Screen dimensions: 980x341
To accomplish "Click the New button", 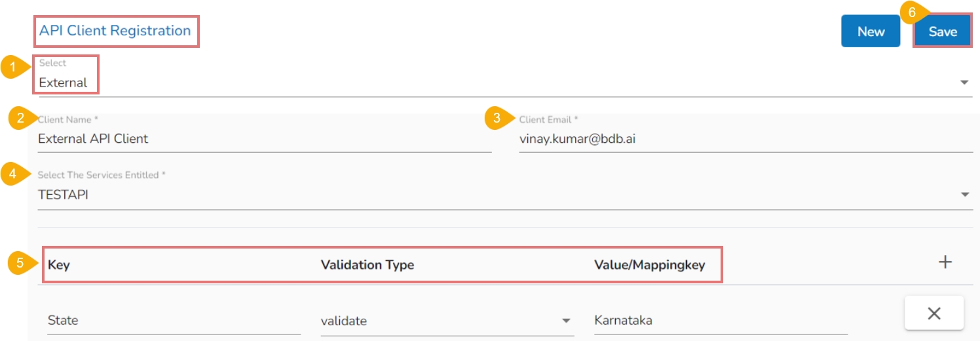I will (871, 31).
